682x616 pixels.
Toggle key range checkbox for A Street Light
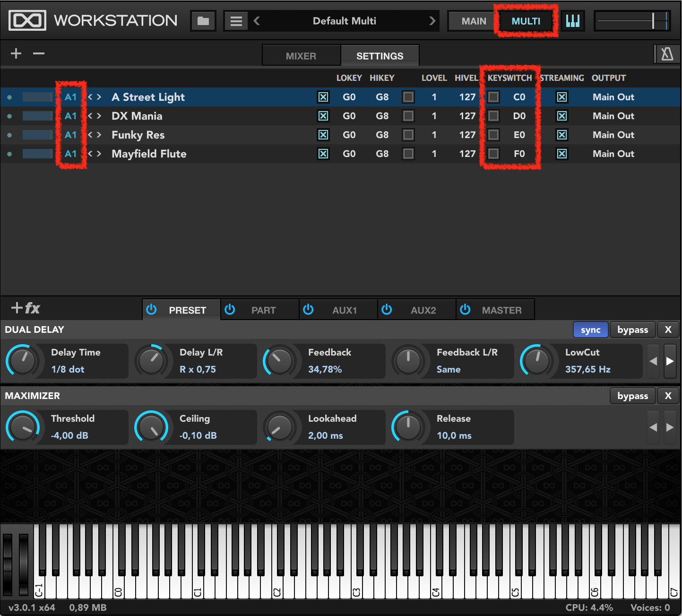click(x=323, y=97)
